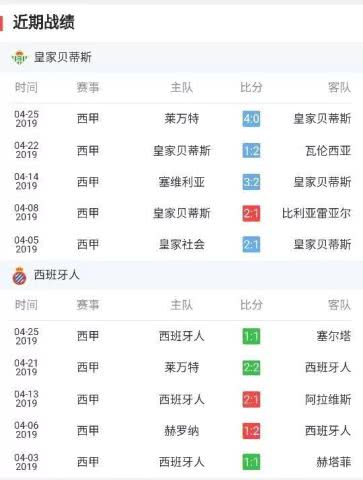
Task: Click the red 1:2 score at 赫罗纳
Action: pos(251,431)
